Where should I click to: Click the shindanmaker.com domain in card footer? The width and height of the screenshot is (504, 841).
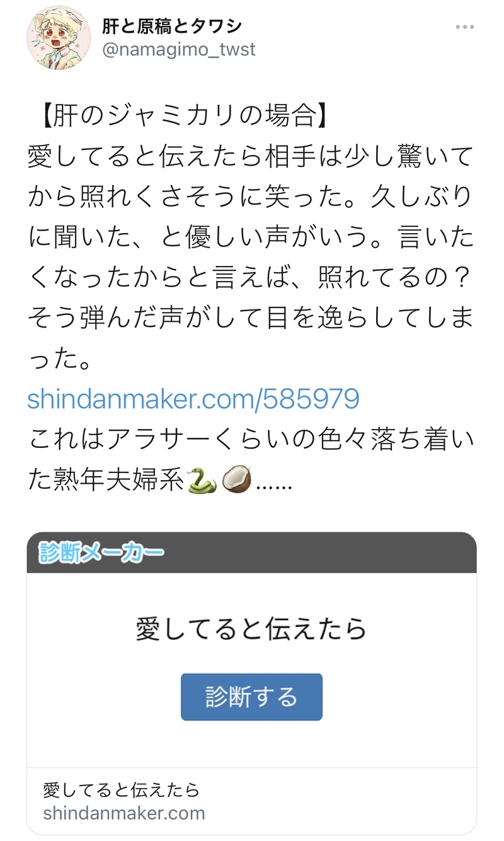coord(124,813)
